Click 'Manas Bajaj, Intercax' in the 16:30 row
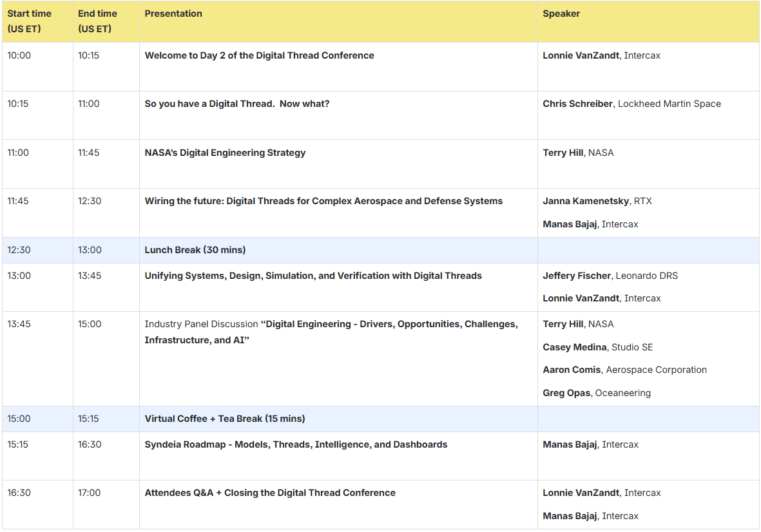 [x=590, y=516]
